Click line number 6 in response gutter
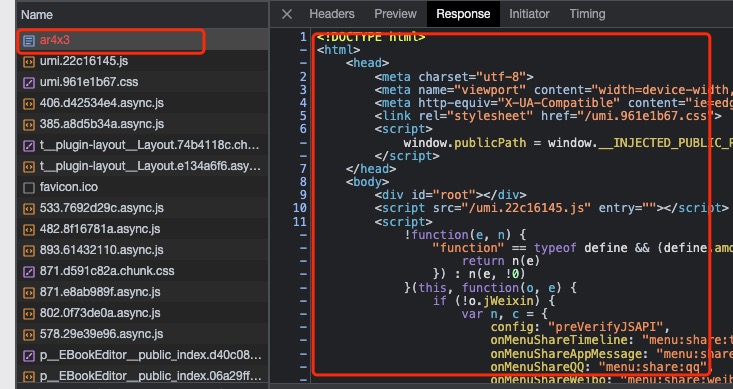Image resolution: width=733 pixels, height=389 pixels. click(x=303, y=129)
